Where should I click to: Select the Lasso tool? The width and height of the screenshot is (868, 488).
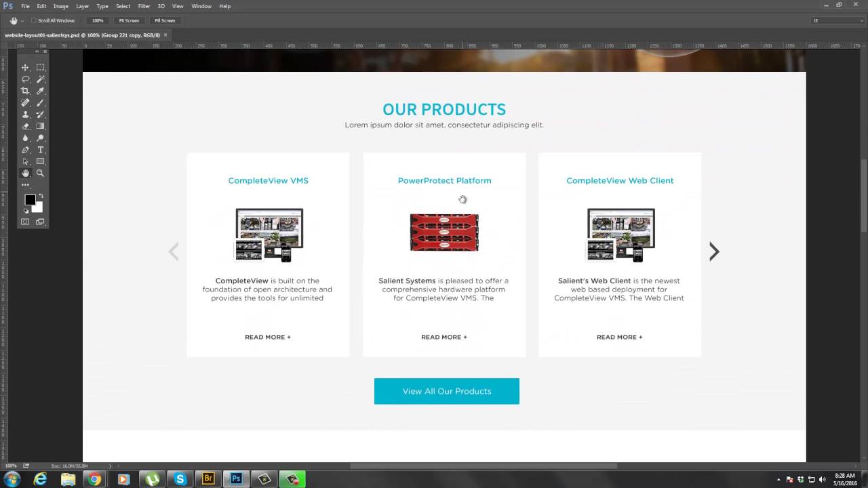[25, 79]
